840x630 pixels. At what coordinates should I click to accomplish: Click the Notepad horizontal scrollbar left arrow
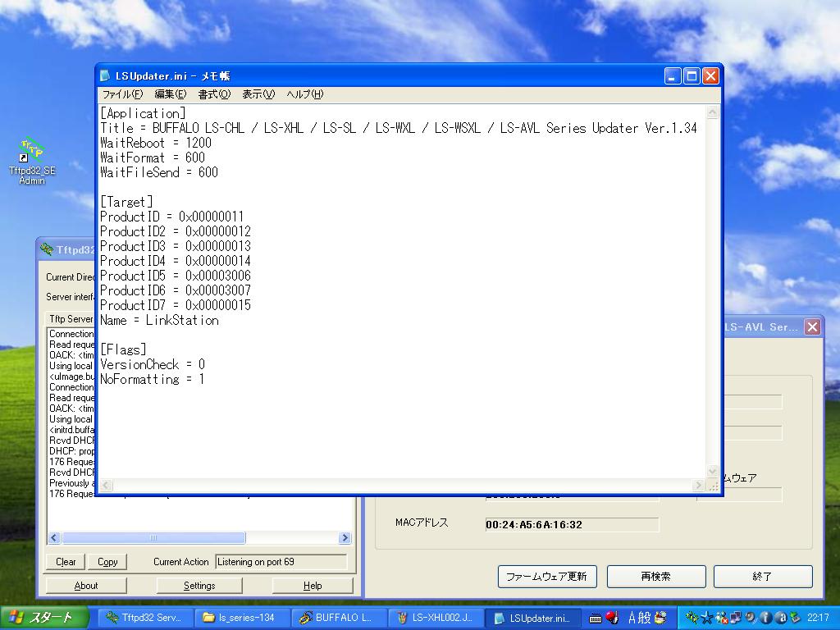(106, 486)
